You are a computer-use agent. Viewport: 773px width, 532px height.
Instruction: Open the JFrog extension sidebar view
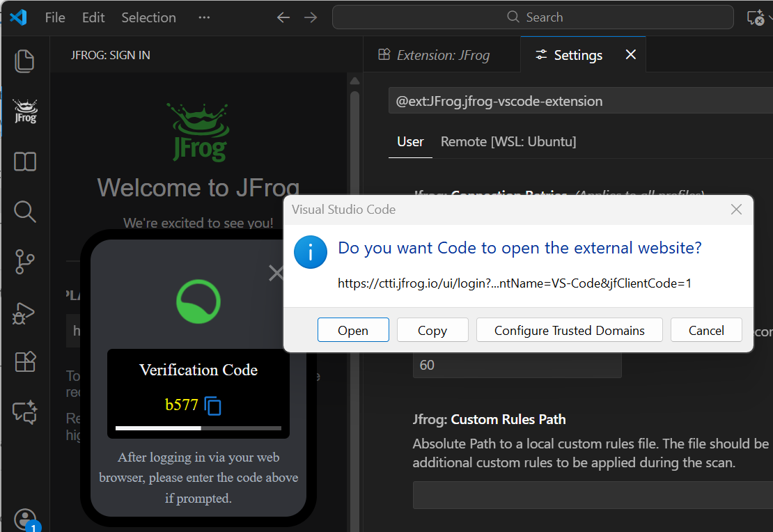pos(24,111)
